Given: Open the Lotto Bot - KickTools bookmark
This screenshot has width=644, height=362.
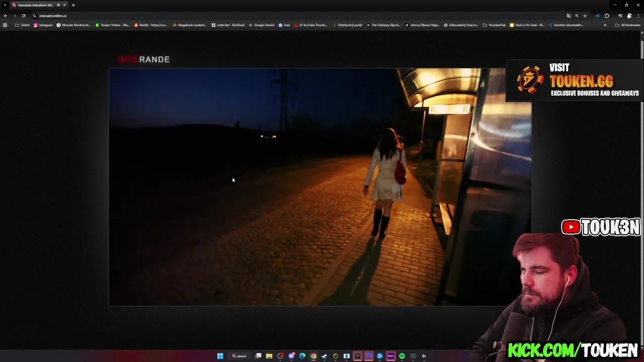Looking at the screenshot, I should [x=228, y=25].
